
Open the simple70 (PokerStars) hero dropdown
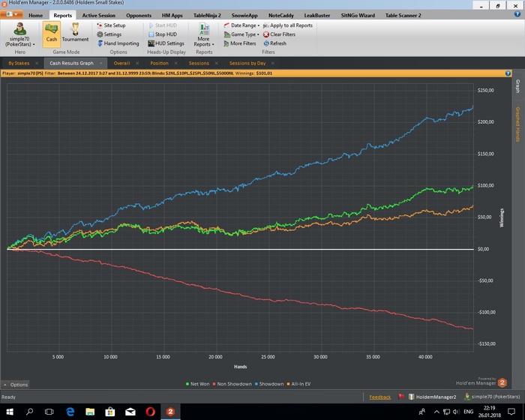click(x=19, y=34)
